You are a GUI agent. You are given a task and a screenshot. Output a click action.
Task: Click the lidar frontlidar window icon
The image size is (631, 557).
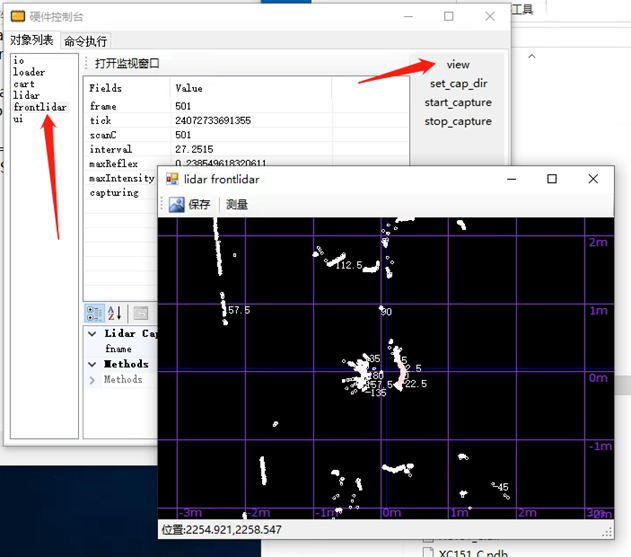pos(171,179)
